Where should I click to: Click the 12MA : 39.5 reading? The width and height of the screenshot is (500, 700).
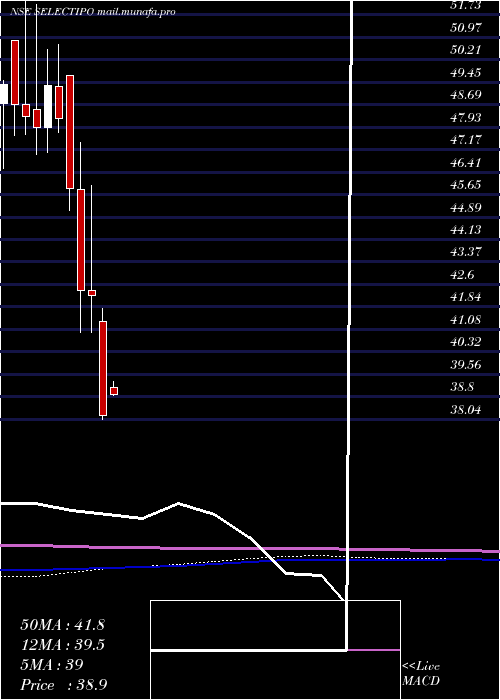[x=62, y=645]
